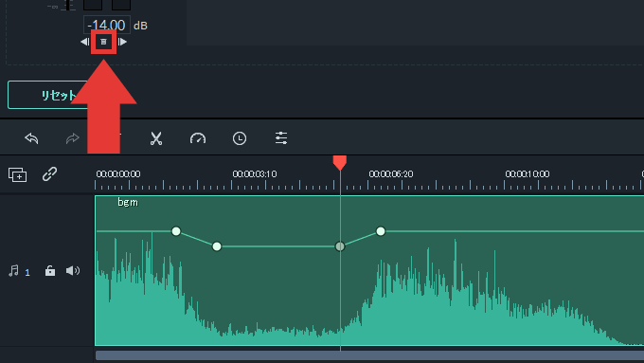This screenshot has width=644, height=363.
Task: Click the red playhead handle
Action: coord(340,162)
